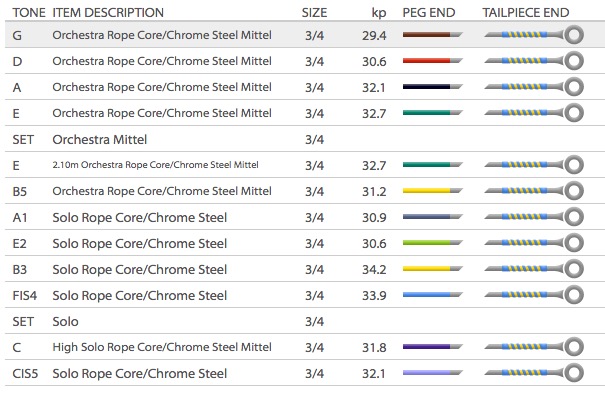Click the A1 Solo Rope Core row tone label
This screenshot has height=394, width=605.
click(20, 217)
